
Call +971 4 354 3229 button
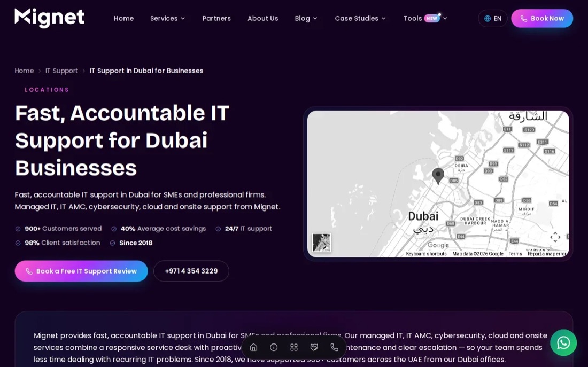tap(191, 271)
